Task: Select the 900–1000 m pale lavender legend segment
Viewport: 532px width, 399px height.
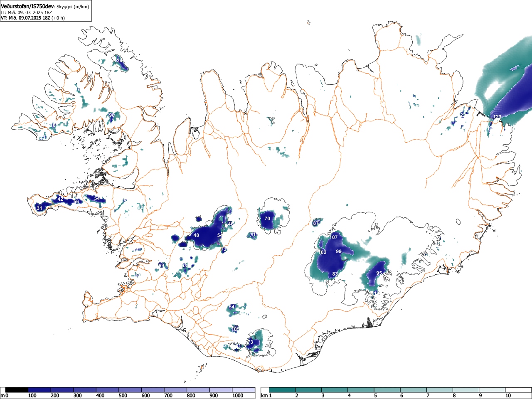Action: tap(221, 390)
